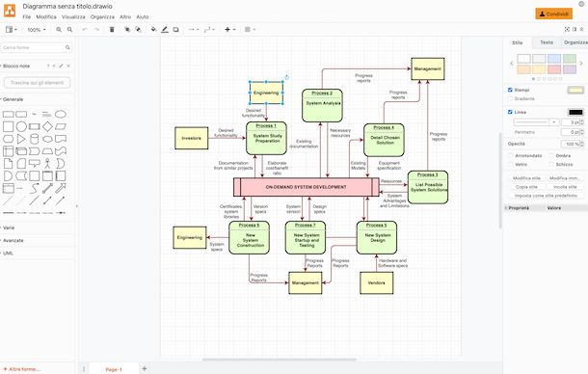The height and width of the screenshot is (374, 588).
Task: Click the search magnifier in shapes field
Action: coord(67,47)
